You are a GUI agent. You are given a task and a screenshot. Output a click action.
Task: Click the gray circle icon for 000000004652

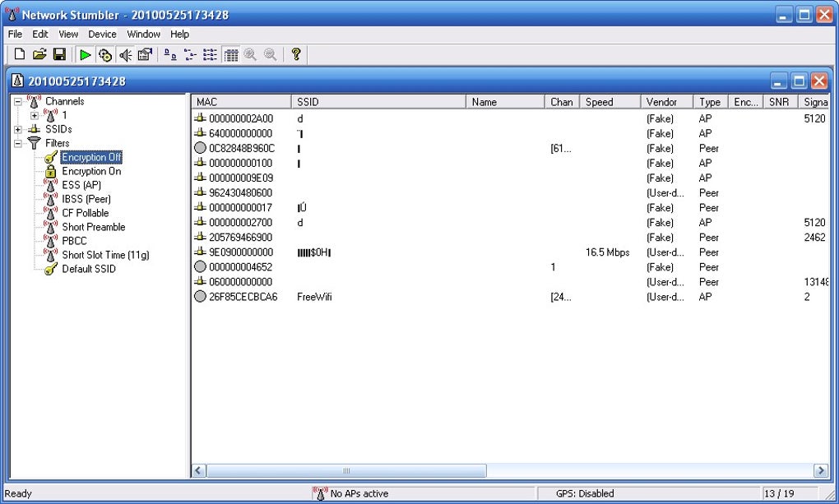click(200, 266)
